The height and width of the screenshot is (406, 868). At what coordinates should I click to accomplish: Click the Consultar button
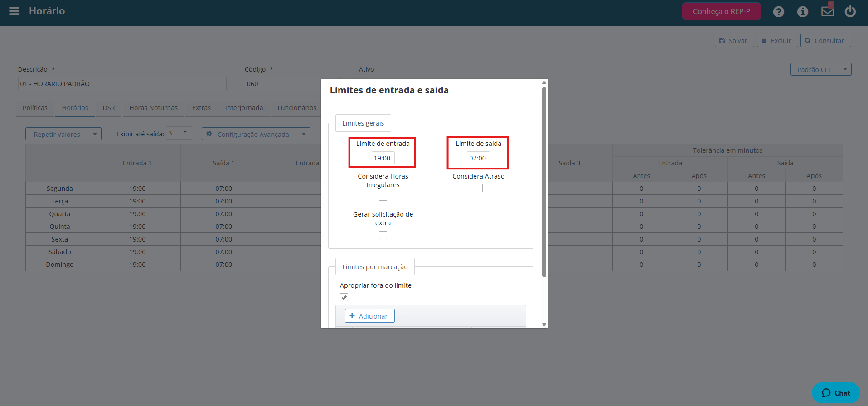[825, 40]
